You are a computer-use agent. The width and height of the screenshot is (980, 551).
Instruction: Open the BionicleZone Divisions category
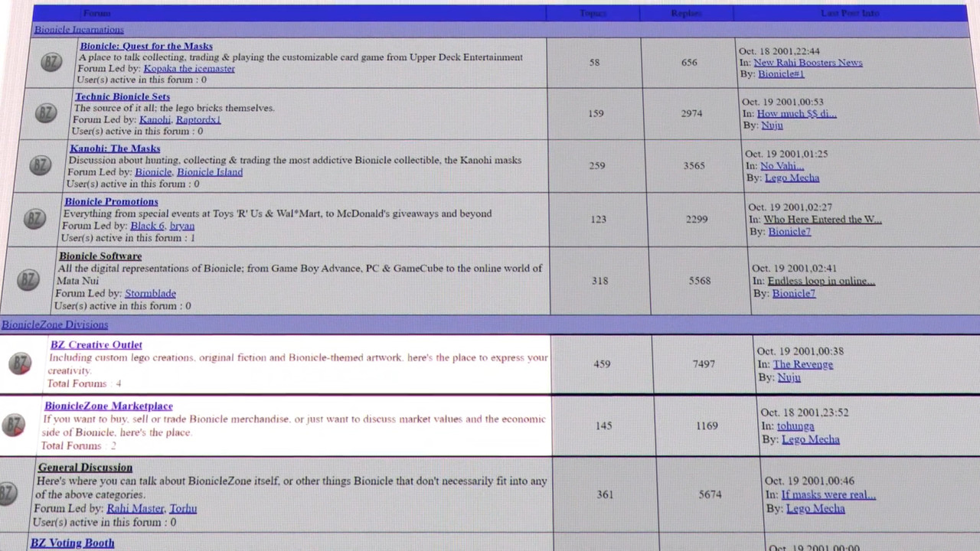point(54,324)
